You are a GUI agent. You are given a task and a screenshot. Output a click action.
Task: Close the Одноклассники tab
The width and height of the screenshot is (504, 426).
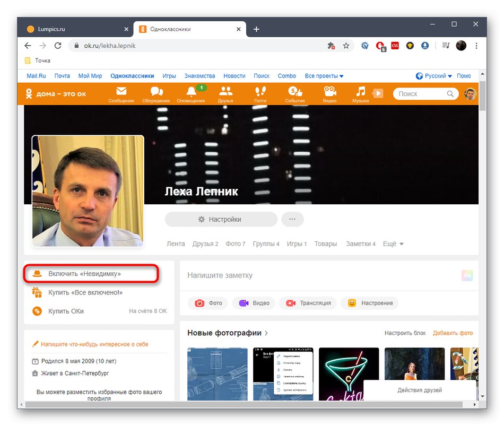(239, 29)
